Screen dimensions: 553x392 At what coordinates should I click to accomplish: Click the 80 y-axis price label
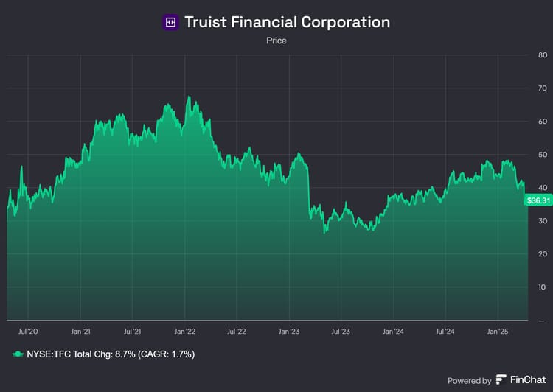[542, 55]
